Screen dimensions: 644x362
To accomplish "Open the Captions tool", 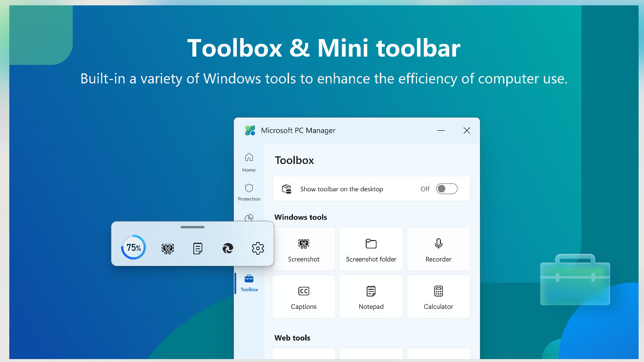I will point(304,296).
